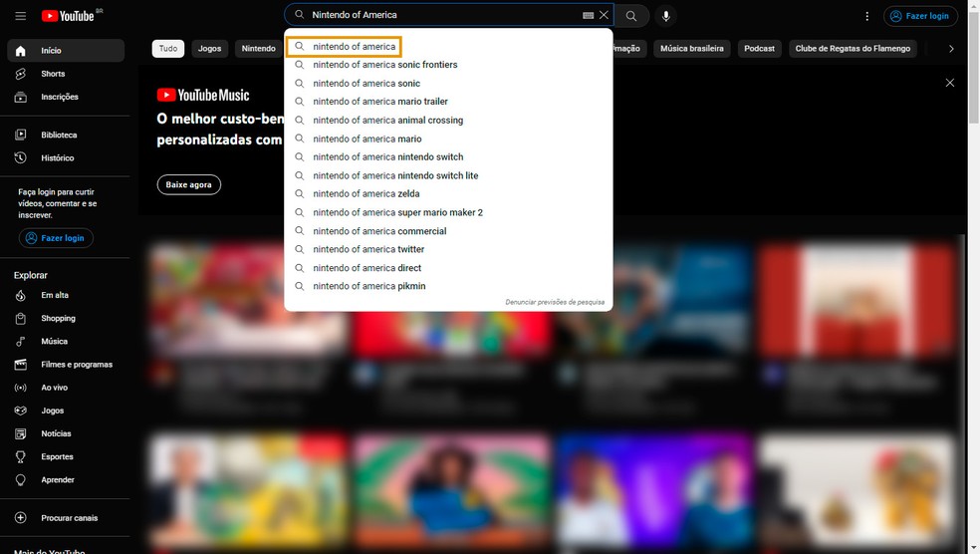Click Denunciar previsões de pesquisa link
980x554 pixels.
(555, 302)
